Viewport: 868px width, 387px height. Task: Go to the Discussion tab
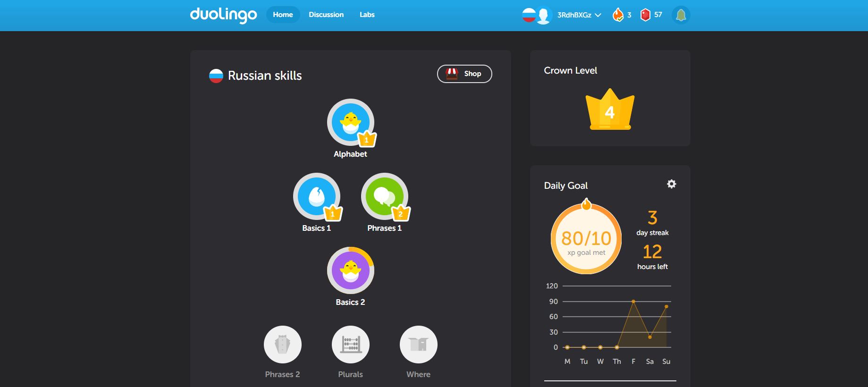pos(326,15)
